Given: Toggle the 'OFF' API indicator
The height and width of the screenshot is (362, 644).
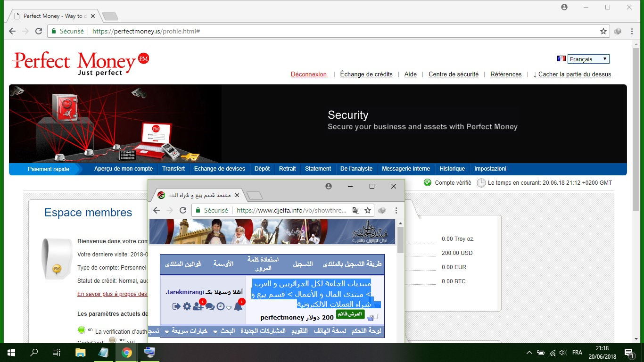Looking at the screenshot, I should pos(112,340).
